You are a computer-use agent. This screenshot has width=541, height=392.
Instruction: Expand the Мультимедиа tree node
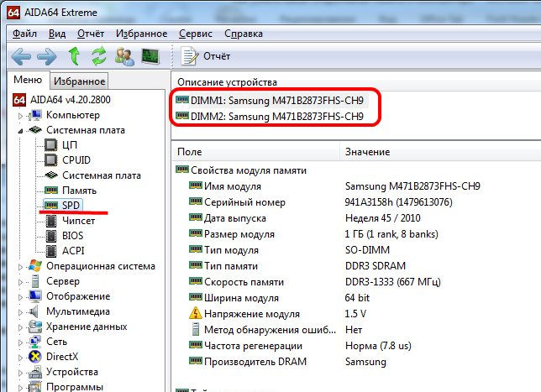pos(20,312)
